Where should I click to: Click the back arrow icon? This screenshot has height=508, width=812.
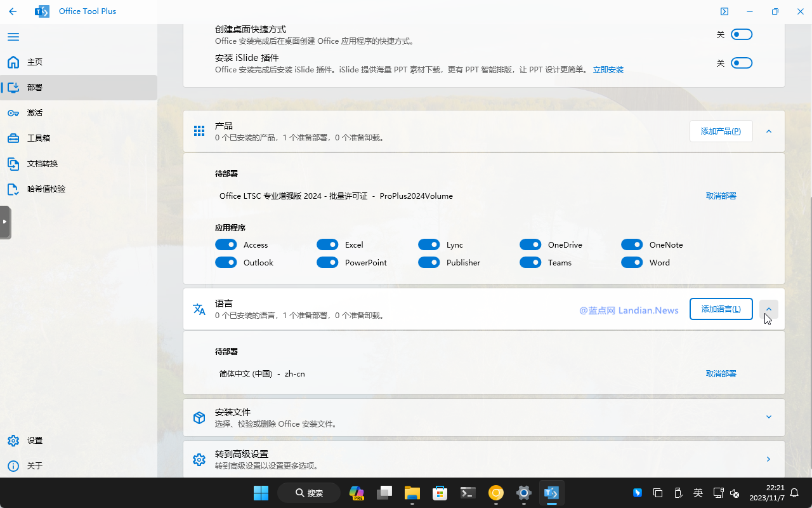pos(13,11)
